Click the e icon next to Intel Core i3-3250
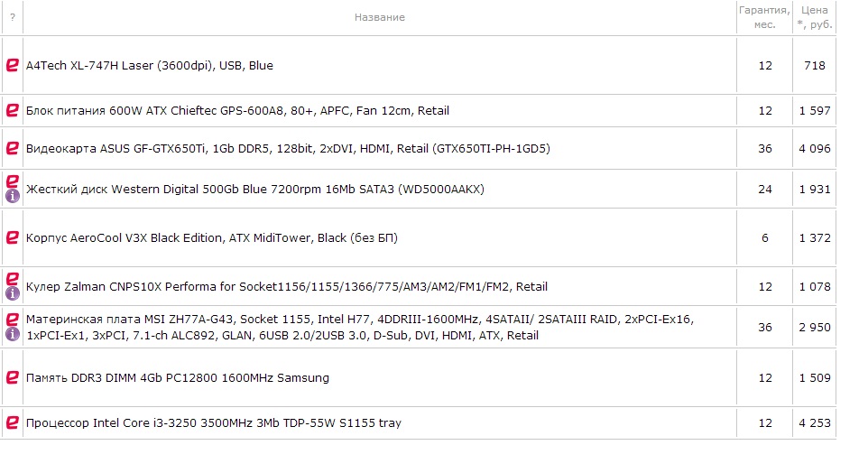Viewport: 868px width, 473px height. [12, 422]
